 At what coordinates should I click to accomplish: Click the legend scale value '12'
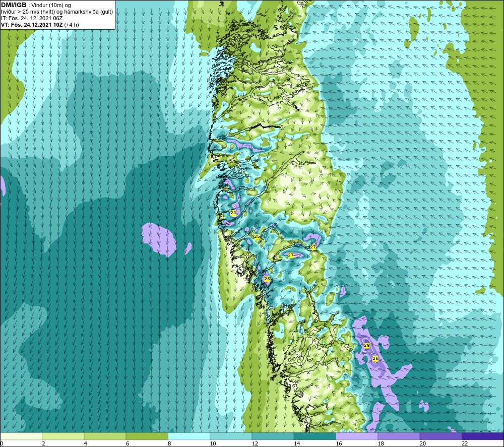255,443
